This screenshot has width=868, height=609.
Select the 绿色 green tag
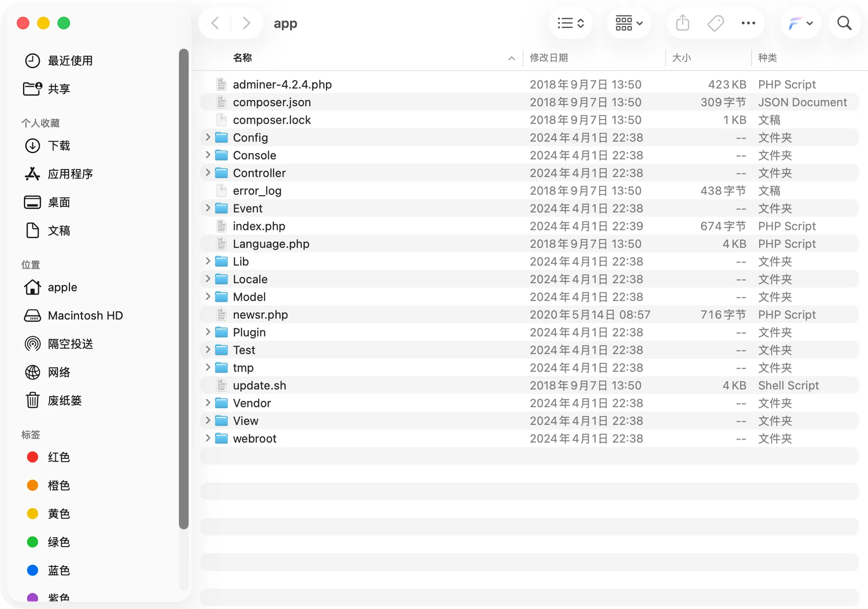click(x=48, y=542)
